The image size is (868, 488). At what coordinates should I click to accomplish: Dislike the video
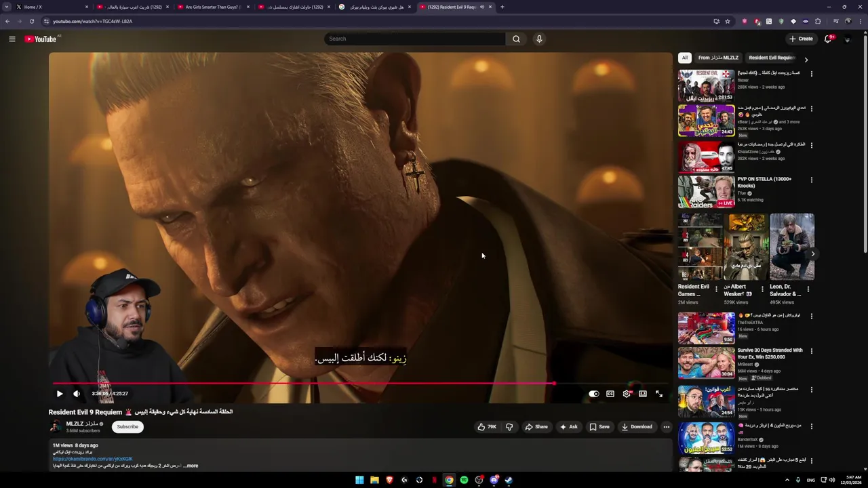pos(509,427)
